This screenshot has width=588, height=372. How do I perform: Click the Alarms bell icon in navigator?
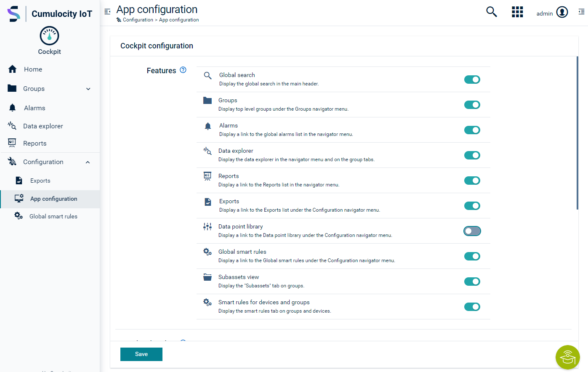12,108
